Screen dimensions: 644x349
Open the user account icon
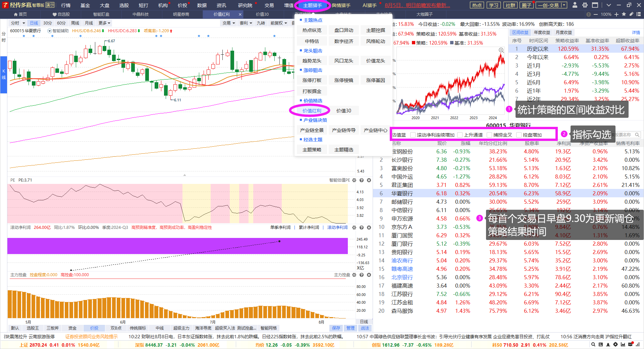[x=575, y=5]
